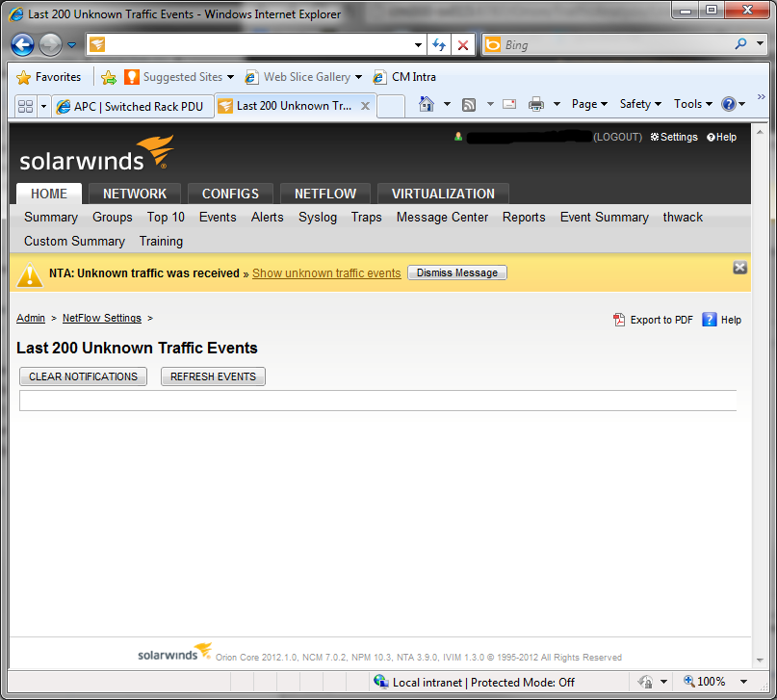Click the red Stop loading icon

click(x=463, y=45)
